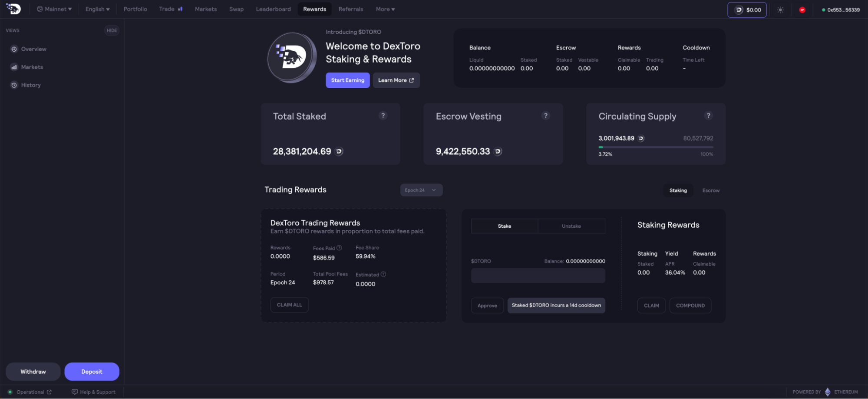This screenshot has width=868, height=399.
Task: Click the CLAIM ALL button
Action: [289, 305]
